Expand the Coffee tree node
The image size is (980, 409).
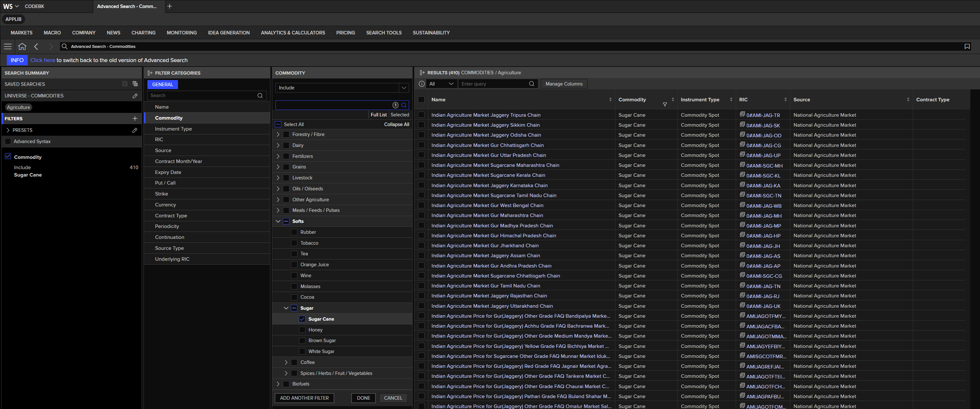point(286,362)
